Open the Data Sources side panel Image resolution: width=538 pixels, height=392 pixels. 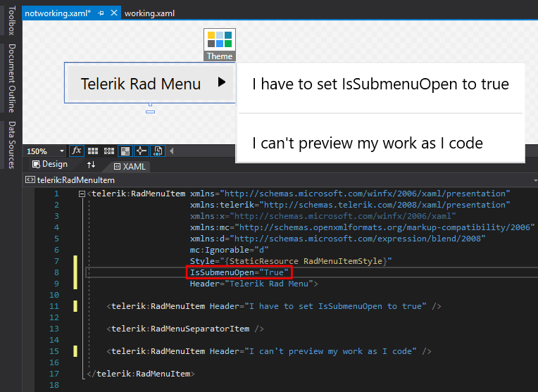tap(11, 145)
